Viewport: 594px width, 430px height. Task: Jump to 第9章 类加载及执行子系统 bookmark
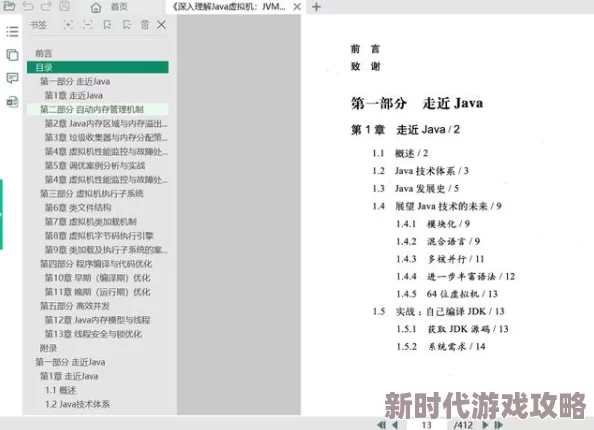point(106,250)
